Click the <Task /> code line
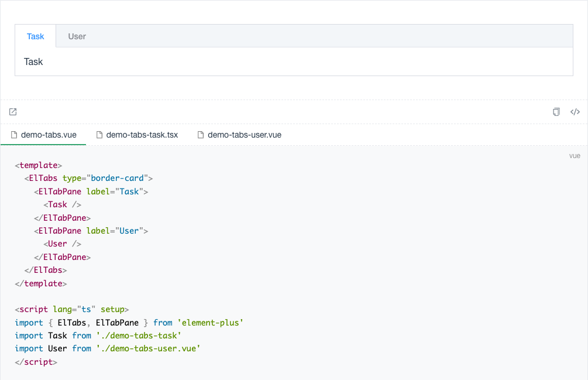 pos(62,204)
